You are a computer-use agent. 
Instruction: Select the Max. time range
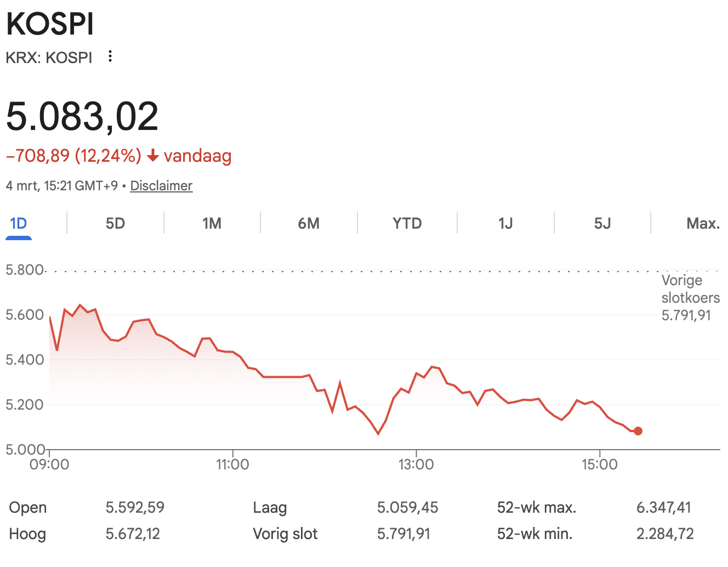(x=702, y=224)
